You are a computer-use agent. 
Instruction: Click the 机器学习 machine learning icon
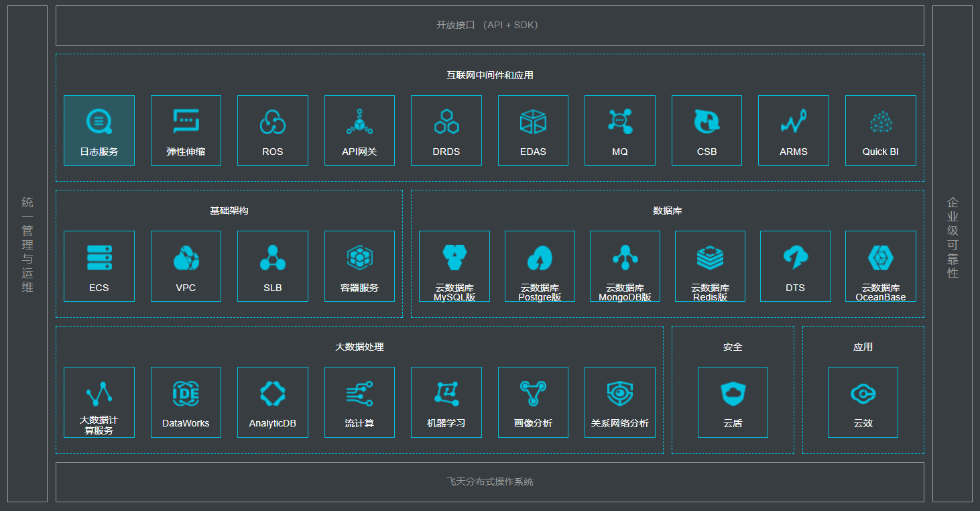coord(446,394)
